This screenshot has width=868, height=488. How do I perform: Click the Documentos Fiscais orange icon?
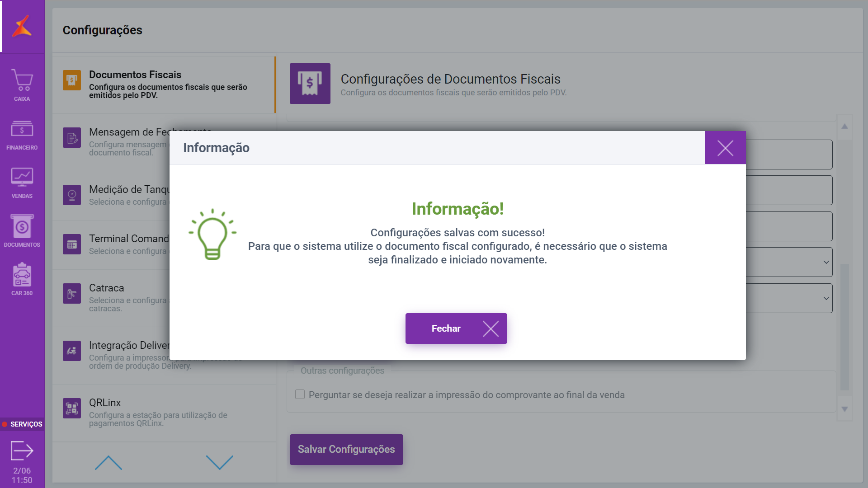[72, 80]
